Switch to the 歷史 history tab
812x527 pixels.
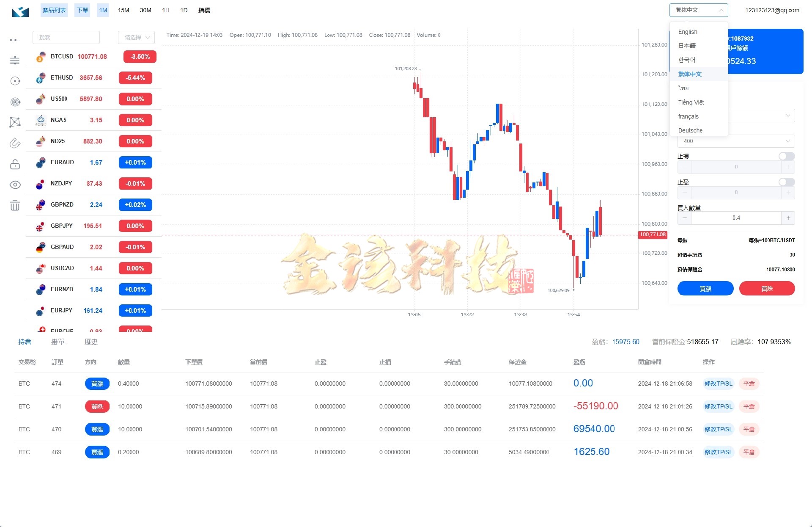[91, 342]
